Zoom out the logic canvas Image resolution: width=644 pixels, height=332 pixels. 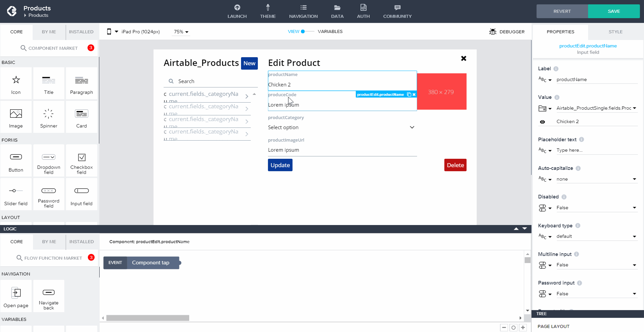point(504,328)
